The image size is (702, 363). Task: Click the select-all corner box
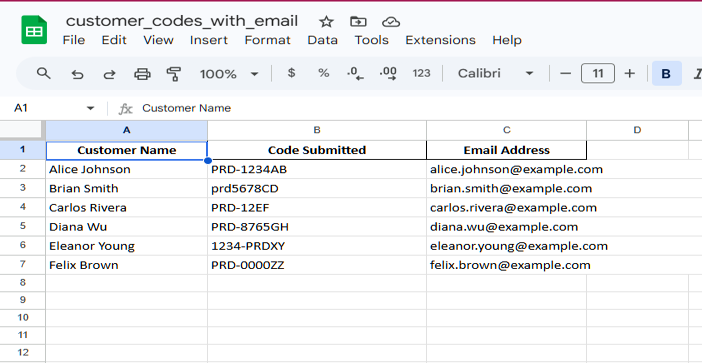[22, 130]
